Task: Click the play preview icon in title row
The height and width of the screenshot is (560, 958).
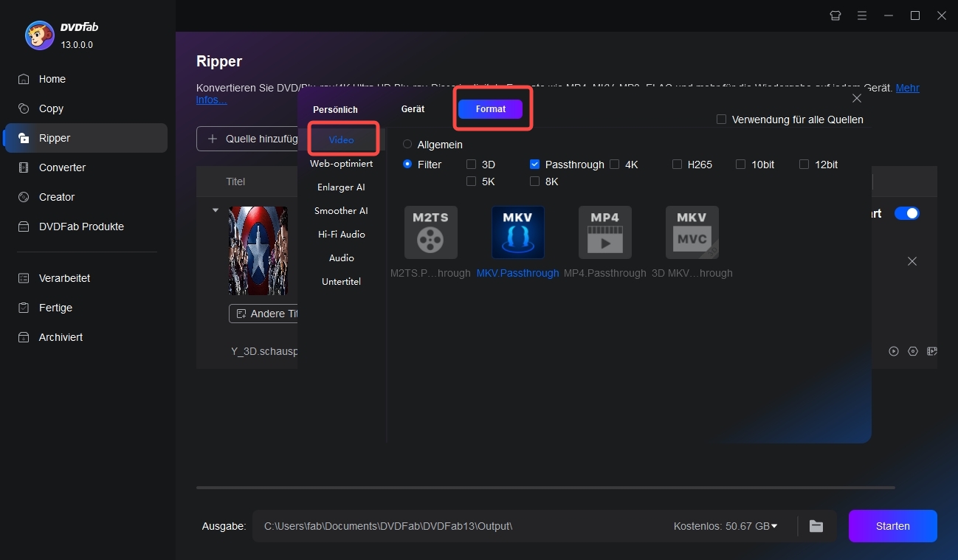Action: click(894, 351)
